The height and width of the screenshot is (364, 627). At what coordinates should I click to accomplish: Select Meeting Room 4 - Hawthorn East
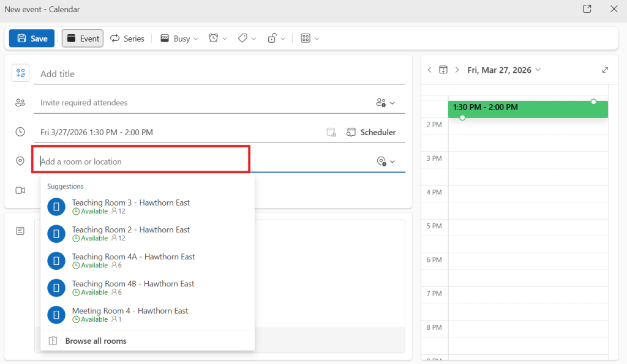pyautogui.click(x=148, y=315)
